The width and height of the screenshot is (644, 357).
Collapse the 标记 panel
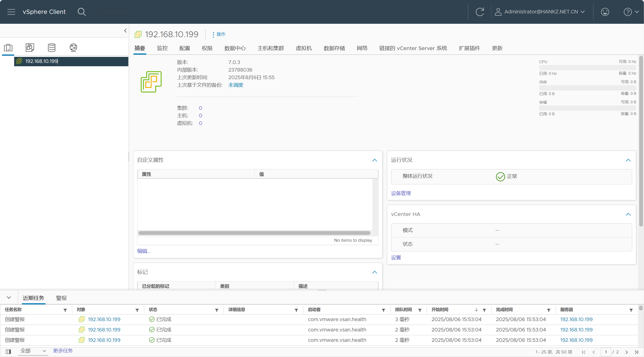(375, 272)
